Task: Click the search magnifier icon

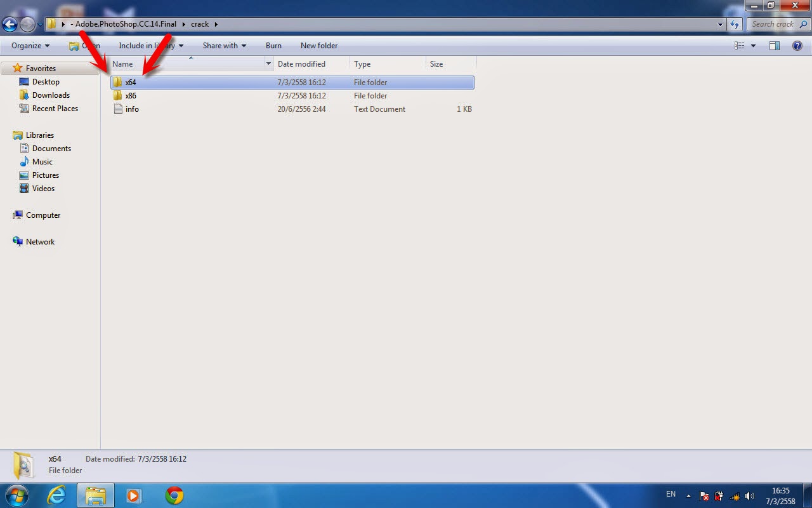Action: [804, 24]
